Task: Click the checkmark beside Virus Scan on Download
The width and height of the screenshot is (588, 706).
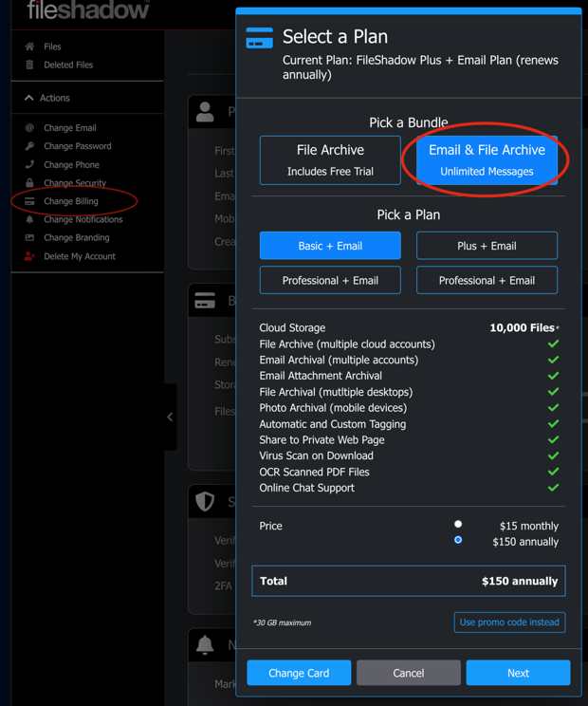Action: [x=553, y=455]
